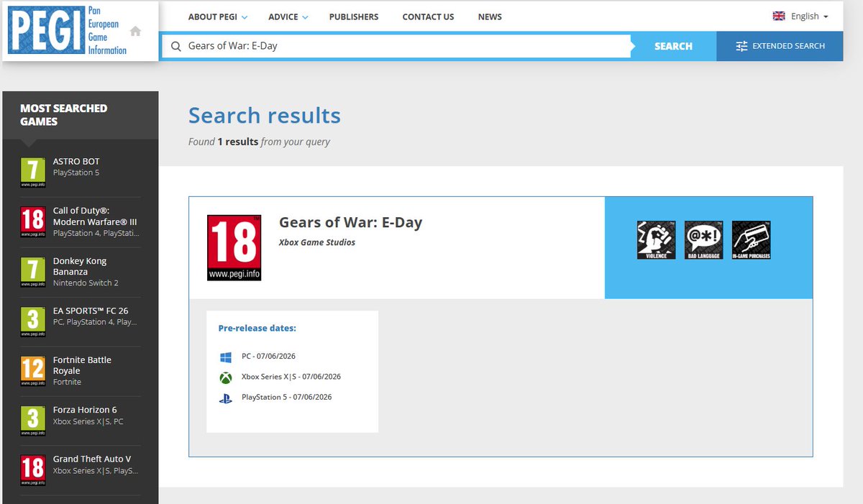Screen dimensions: 863x504
Task: Click the PEGI 18 badge beside Grand Theft Auto V
Action: (33, 470)
